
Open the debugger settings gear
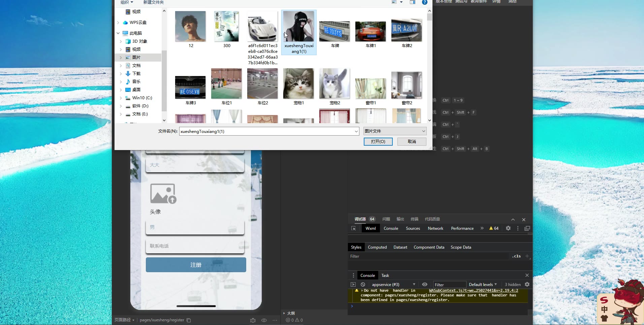coord(508,228)
